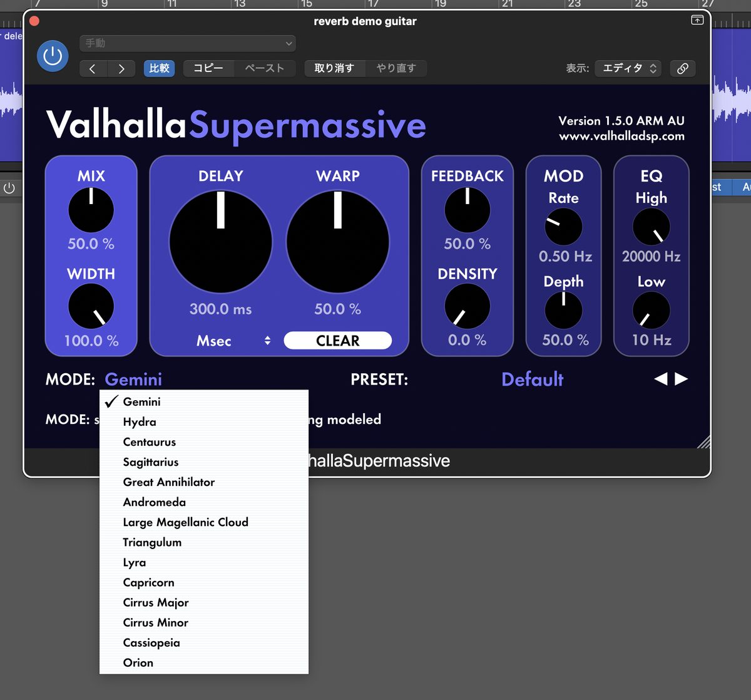The height and width of the screenshot is (700, 751).
Task: Click the DENSITY knob
Action: (467, 306)
